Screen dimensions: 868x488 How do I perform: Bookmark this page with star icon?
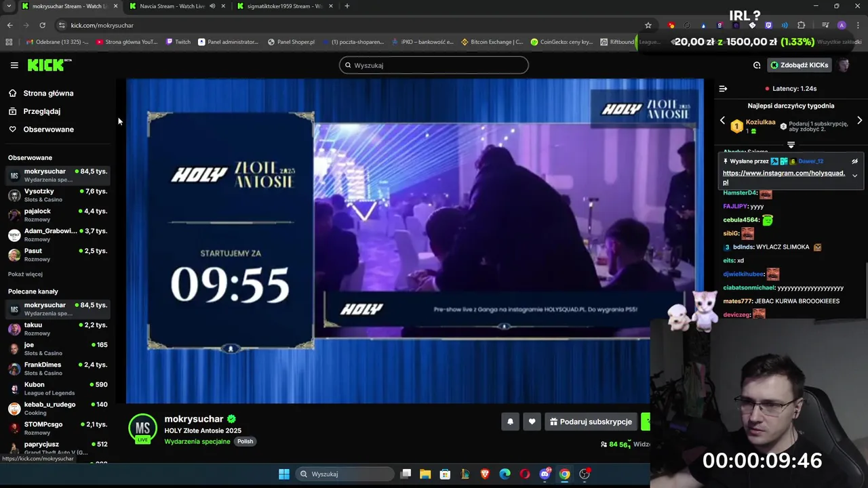648,25
